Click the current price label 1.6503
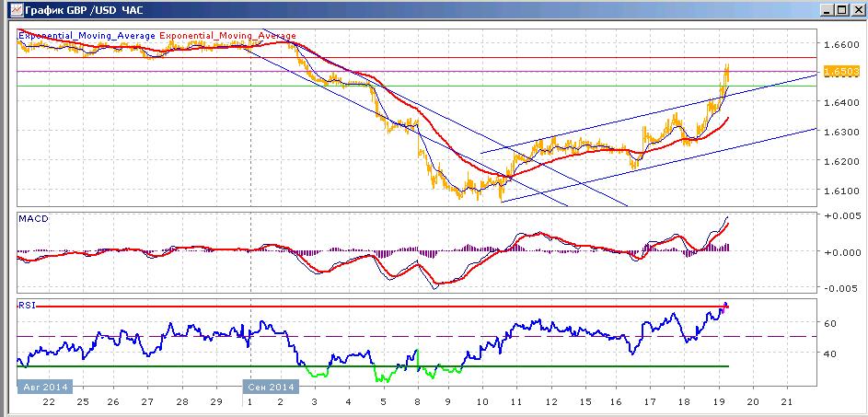Viewport: 868px width, 417px height. point(841,72)
